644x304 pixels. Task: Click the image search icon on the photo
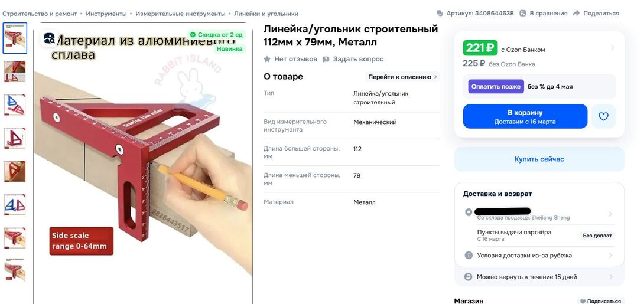coord(49,38)
